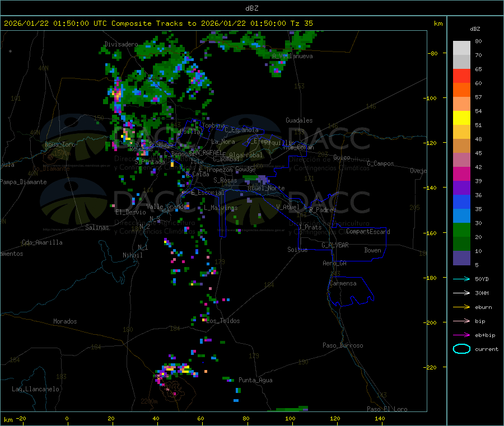Image resolution: width=504 pixels, height=426 pixels.
Task: Click the Nihuil place label
Action: pyautogui.click(x=132, y=255)
